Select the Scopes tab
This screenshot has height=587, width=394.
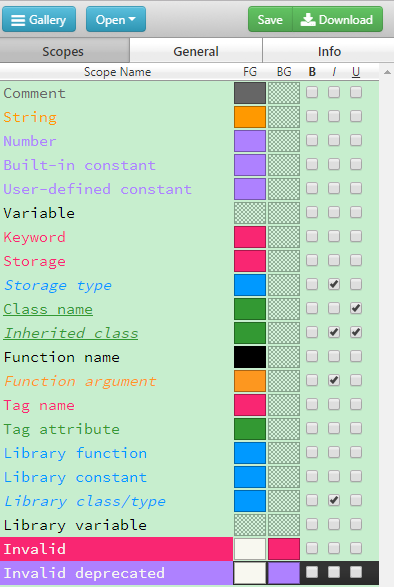click(x=64, y=51)
